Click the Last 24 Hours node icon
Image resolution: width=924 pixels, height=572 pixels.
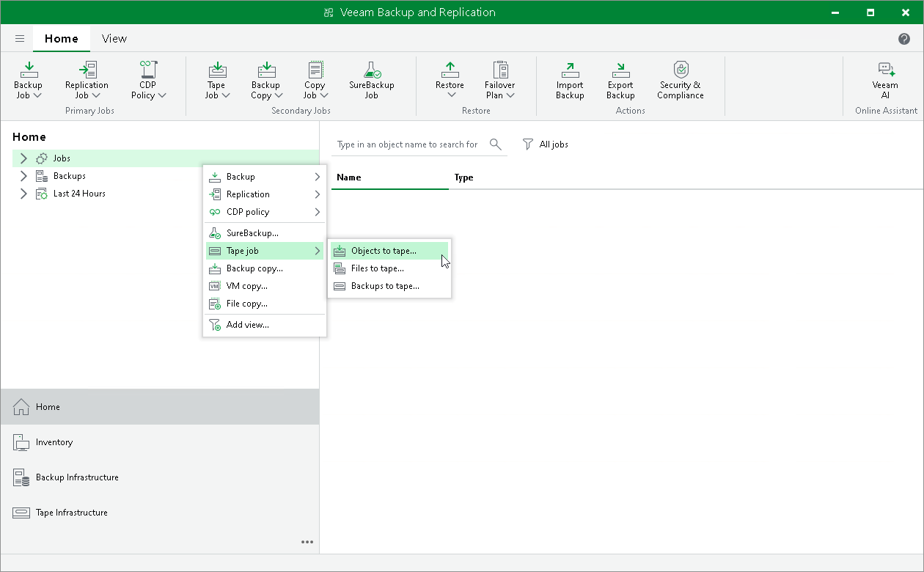42,194
